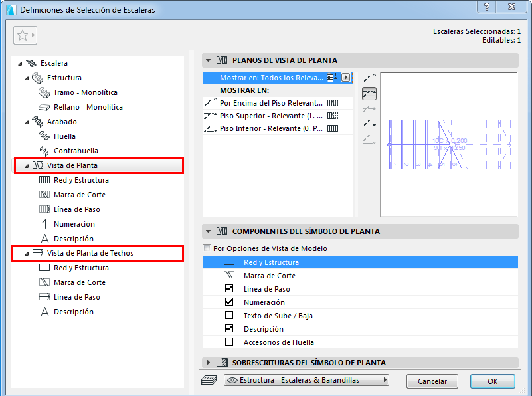Collapse the Escalera tree node
Viewport: 532px width, 396px height.
(20, 64)
